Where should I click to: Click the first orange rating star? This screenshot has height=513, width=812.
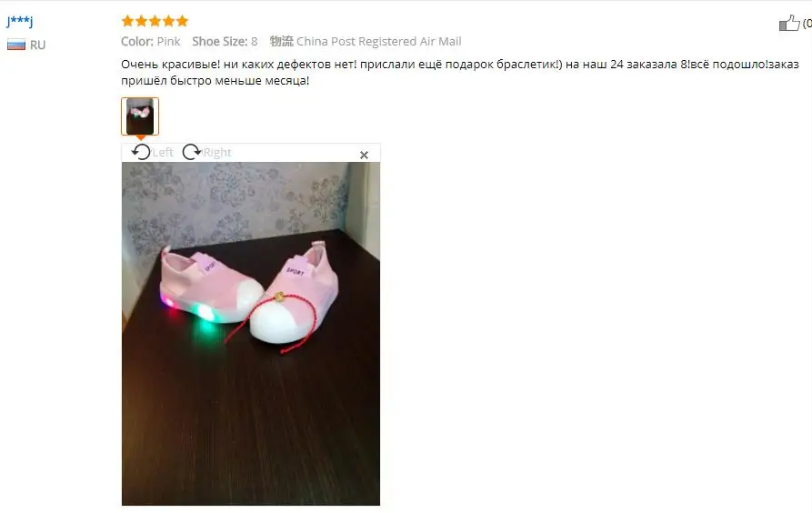click(x=127, y=21)
